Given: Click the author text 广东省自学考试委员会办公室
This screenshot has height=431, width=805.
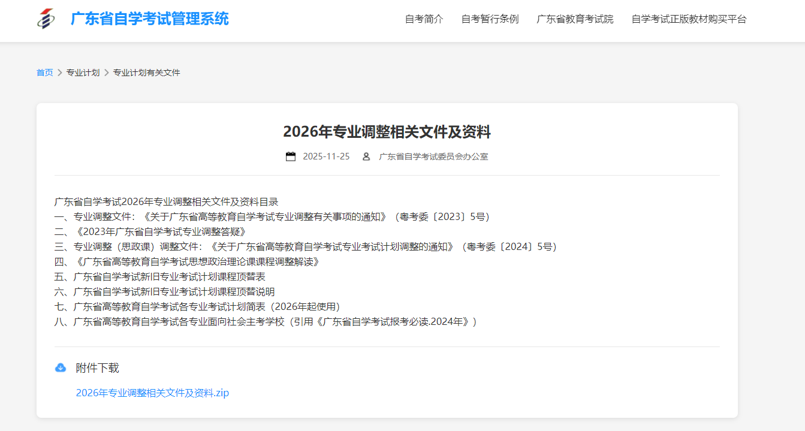Looking at the screenshot, I should pyautogui.click(x=433, y=157).
